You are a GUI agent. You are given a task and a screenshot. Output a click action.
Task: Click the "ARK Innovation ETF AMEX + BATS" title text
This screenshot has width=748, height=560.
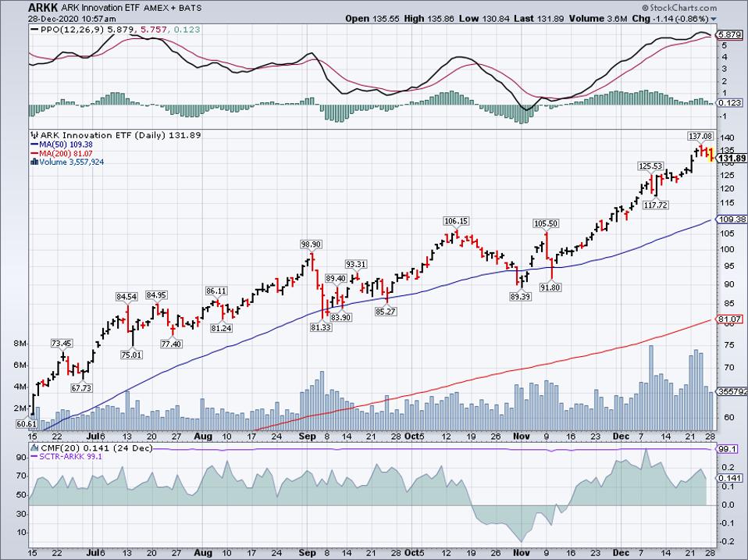coord(131,8)
